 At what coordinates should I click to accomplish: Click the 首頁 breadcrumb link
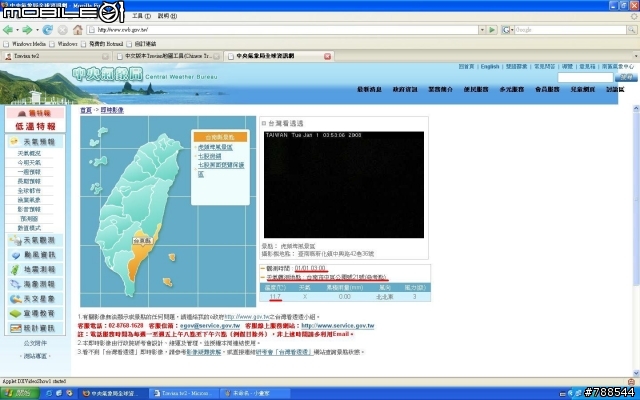[86, 110]
